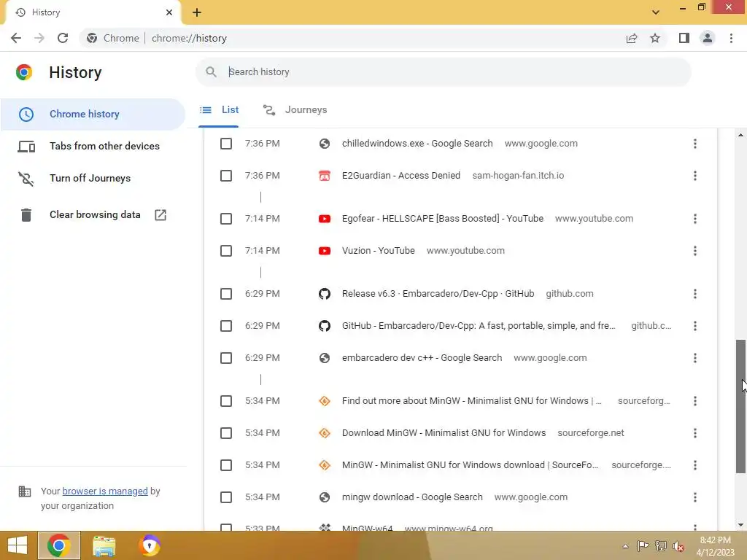747x560 pixels.
Task: Click the GitHub favicon of Release v6.3 entry
Action: [325, 294]
